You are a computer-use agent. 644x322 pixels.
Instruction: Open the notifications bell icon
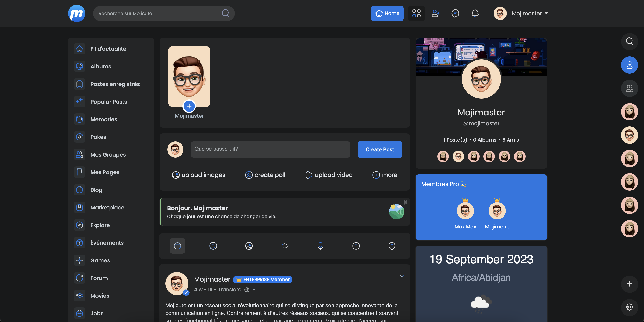[x=475, y=13]
